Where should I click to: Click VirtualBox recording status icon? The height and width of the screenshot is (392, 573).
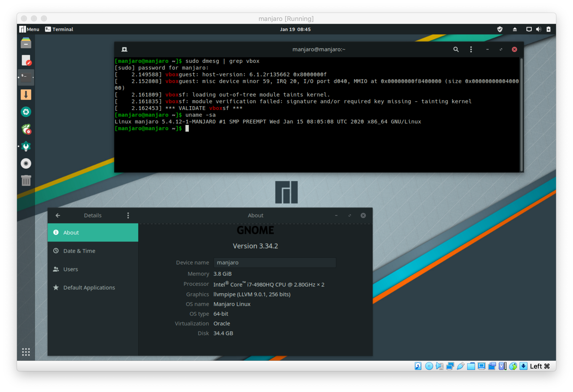coord(492,366)
